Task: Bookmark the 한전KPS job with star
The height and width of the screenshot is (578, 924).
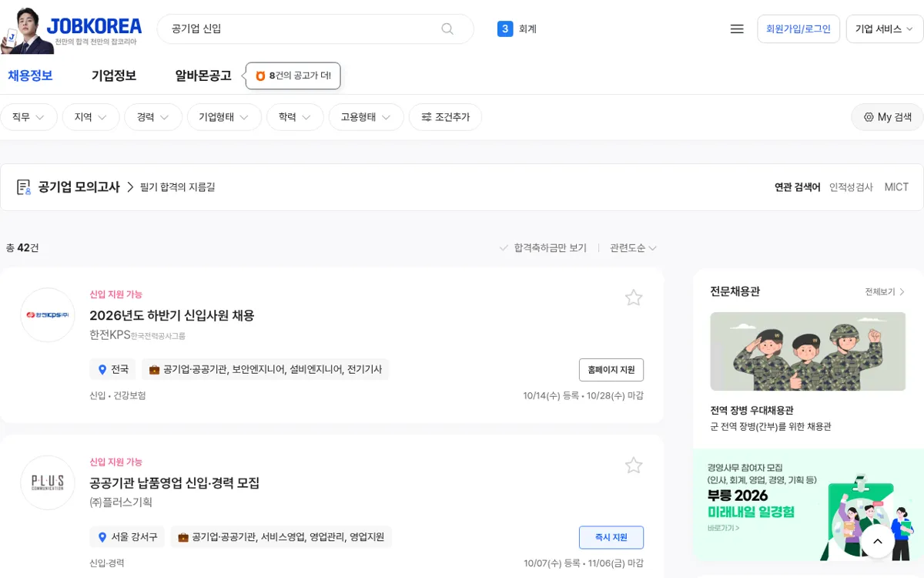Action: (634, 297)
